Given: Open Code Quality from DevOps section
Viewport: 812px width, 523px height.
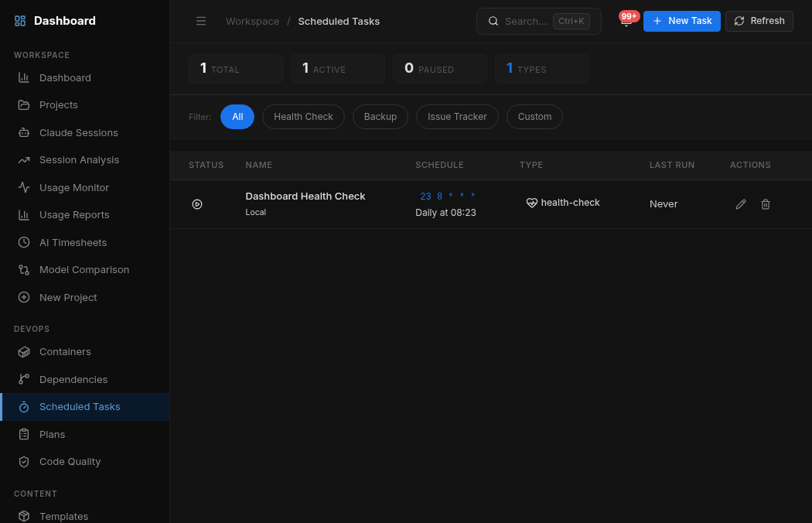Looking at the screenshot, I should pos(70,461).
